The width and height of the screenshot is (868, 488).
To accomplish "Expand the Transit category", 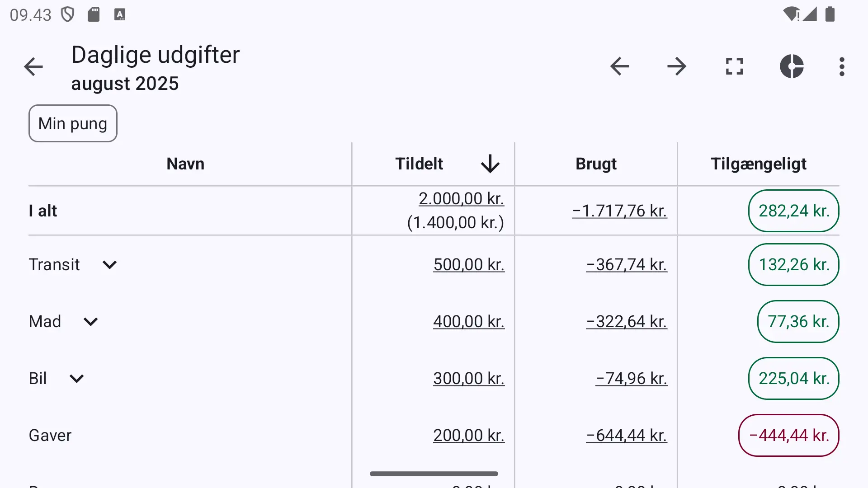I will pos(109,264).
